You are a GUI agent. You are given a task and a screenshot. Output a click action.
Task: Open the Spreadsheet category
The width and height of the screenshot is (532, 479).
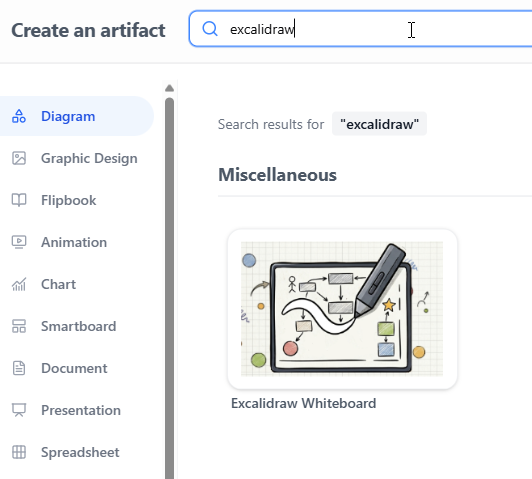click(77, 452)
